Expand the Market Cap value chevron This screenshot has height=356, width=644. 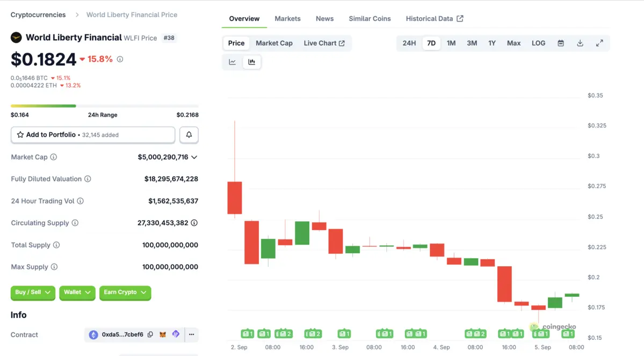click(194, 157)
